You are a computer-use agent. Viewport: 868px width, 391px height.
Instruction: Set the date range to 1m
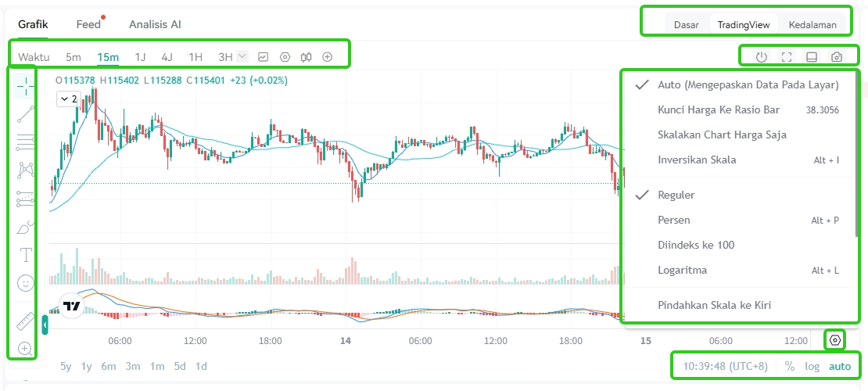pos(157,366)
